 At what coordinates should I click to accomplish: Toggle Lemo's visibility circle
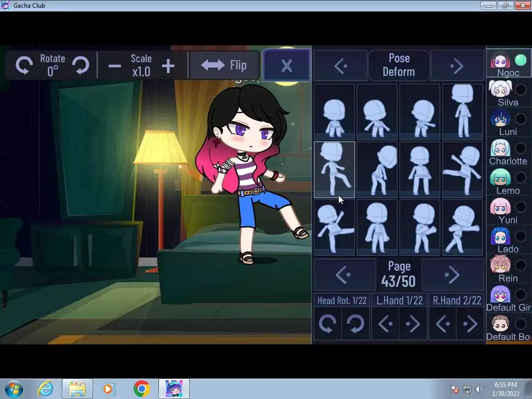point(521,178)
